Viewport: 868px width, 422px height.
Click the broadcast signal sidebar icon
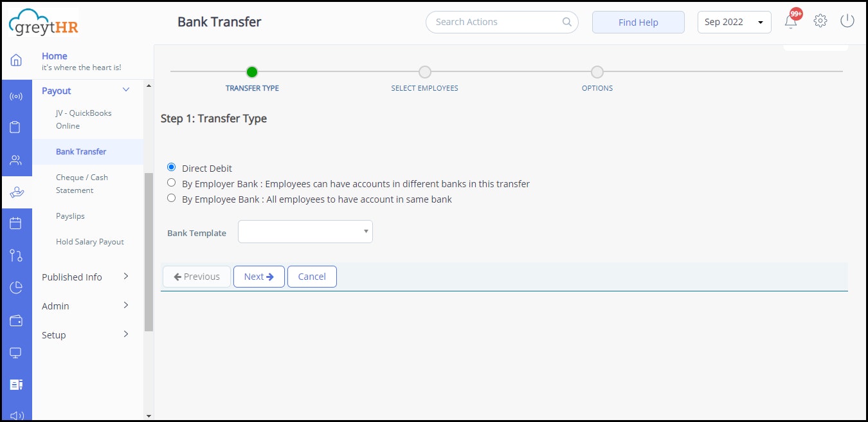coord(16,96)
